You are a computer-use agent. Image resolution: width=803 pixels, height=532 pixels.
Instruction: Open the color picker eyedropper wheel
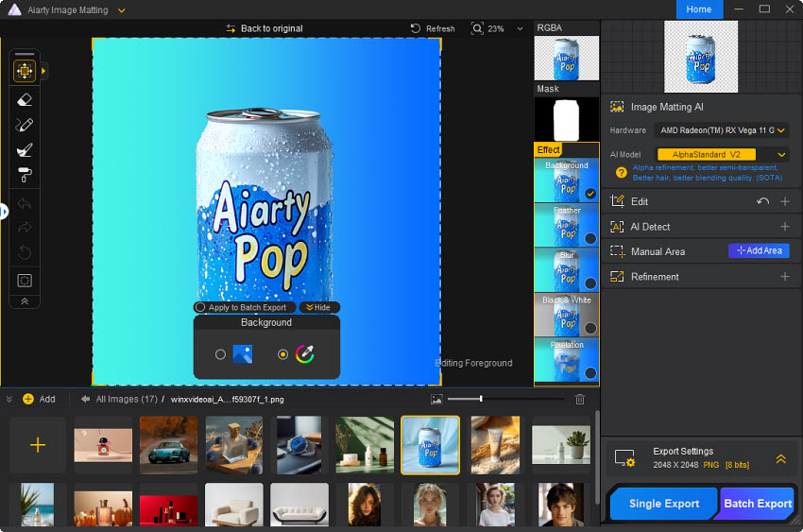(305, 353)
